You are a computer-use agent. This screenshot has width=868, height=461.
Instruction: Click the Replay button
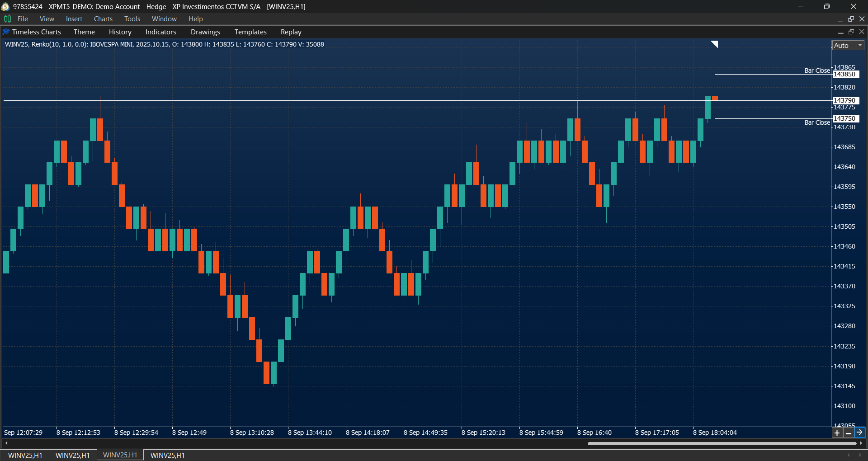coord(291,32)
